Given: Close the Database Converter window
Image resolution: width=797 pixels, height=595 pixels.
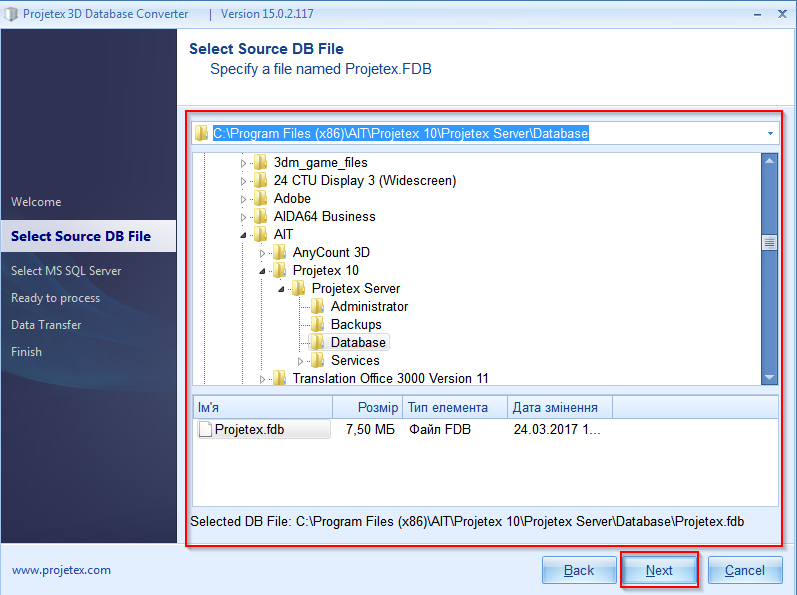Looking at the screenshot, I should (783, 14).
